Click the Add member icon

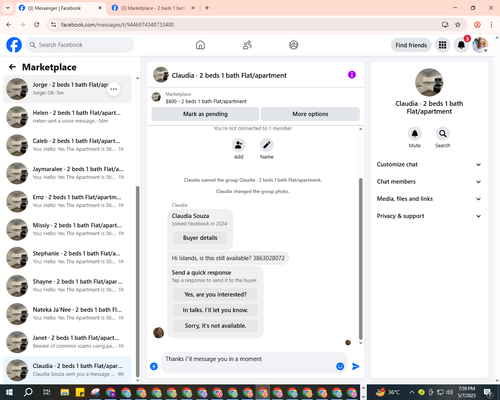[239, 145]
